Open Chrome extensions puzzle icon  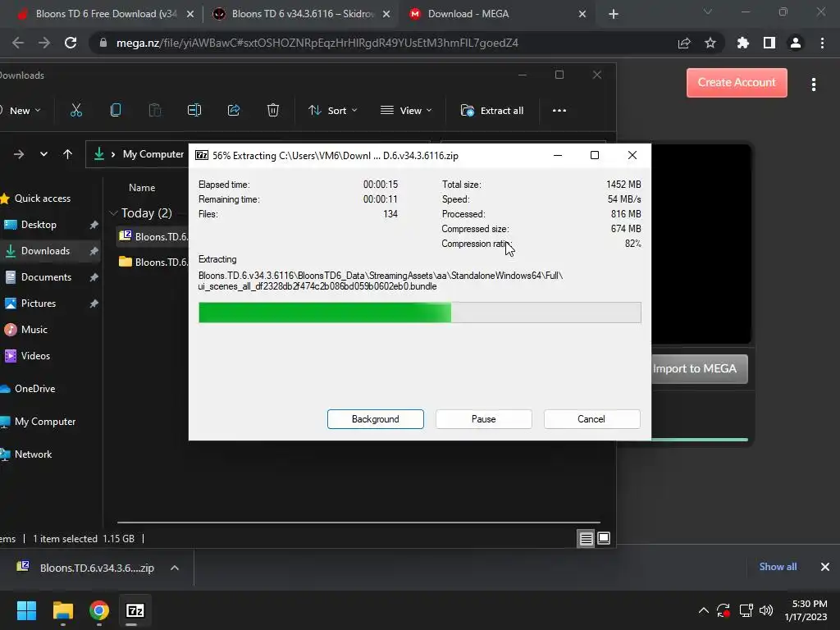(743, 43)
